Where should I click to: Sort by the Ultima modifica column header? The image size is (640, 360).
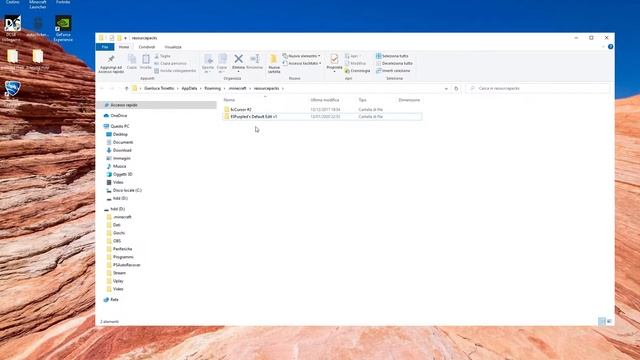(325, 100)
